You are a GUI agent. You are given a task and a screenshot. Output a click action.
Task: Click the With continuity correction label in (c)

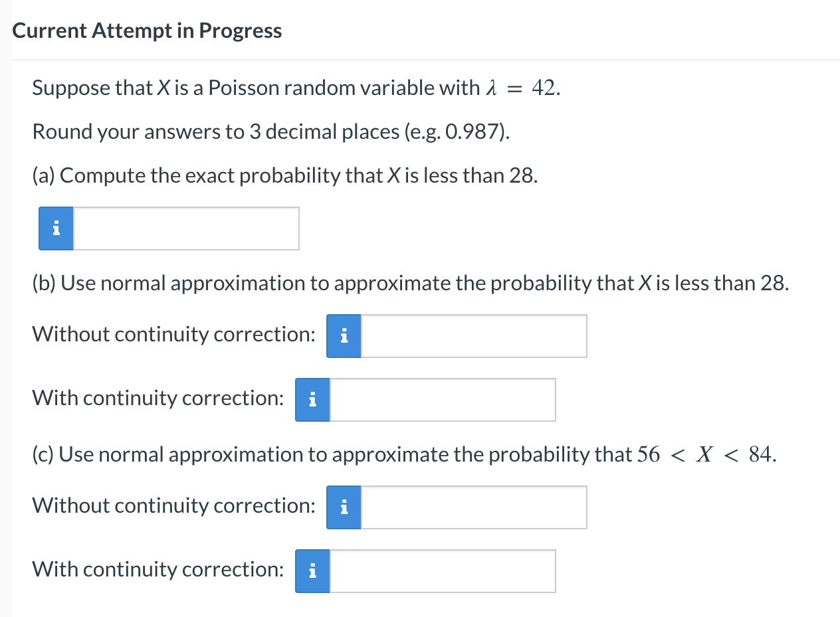click(x=157, y=569)
